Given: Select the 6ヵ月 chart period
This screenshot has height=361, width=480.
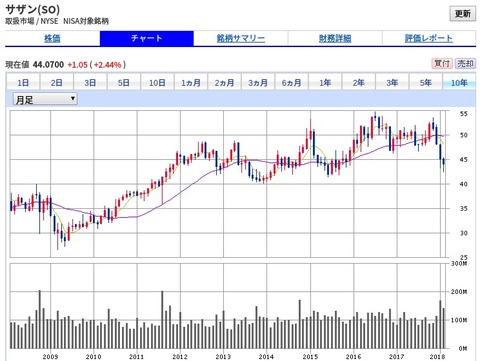Looking at the screenshot, I should point(292,82).
